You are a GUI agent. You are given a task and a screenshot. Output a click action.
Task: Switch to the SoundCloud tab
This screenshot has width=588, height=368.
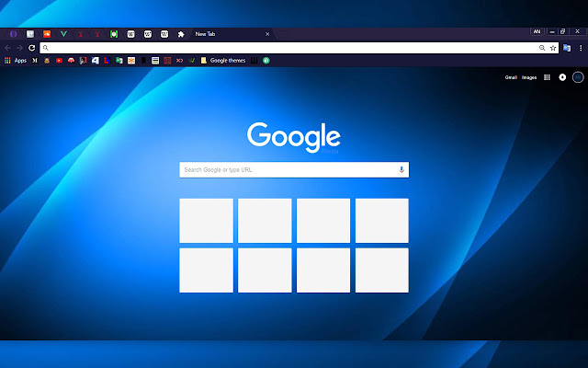click(47, 34)
